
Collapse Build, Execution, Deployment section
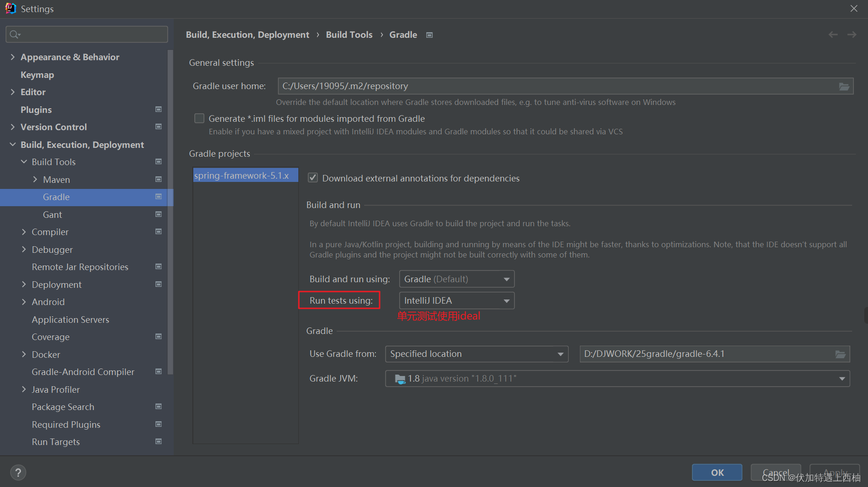pyautogui.click(x=13, y=145)
